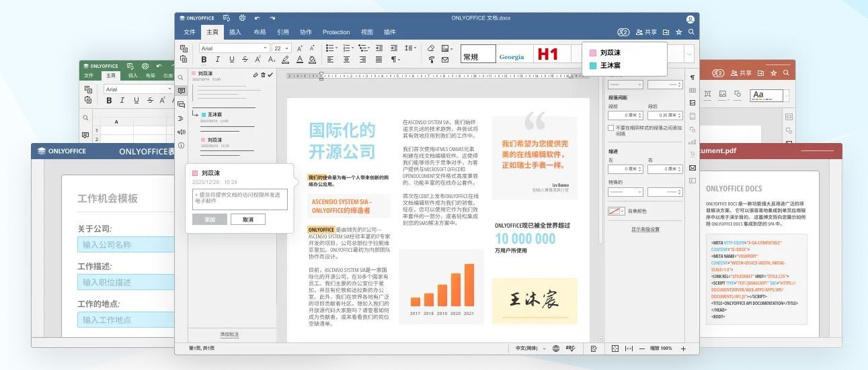Select the Georgia style thumbnail
This screenshot has height=370, width=868.
[512, 54]
